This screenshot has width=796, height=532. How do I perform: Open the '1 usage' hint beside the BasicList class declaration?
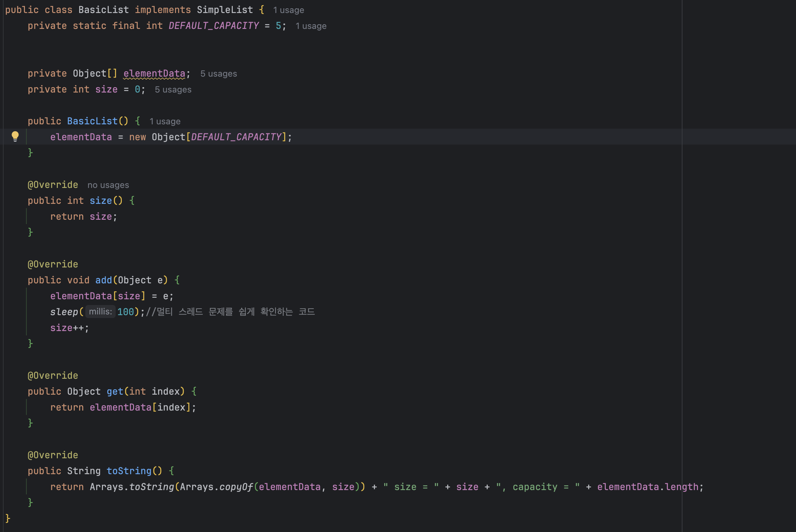pos(288,10)
